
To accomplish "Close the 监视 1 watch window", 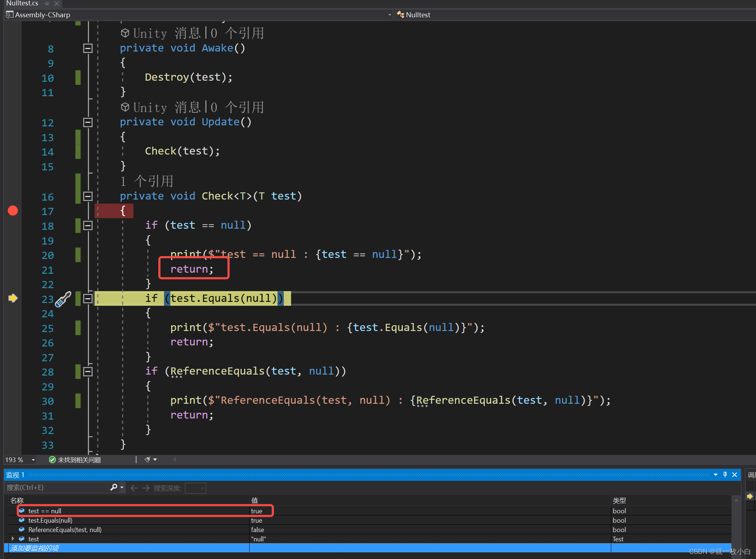I will coord(735,475).
